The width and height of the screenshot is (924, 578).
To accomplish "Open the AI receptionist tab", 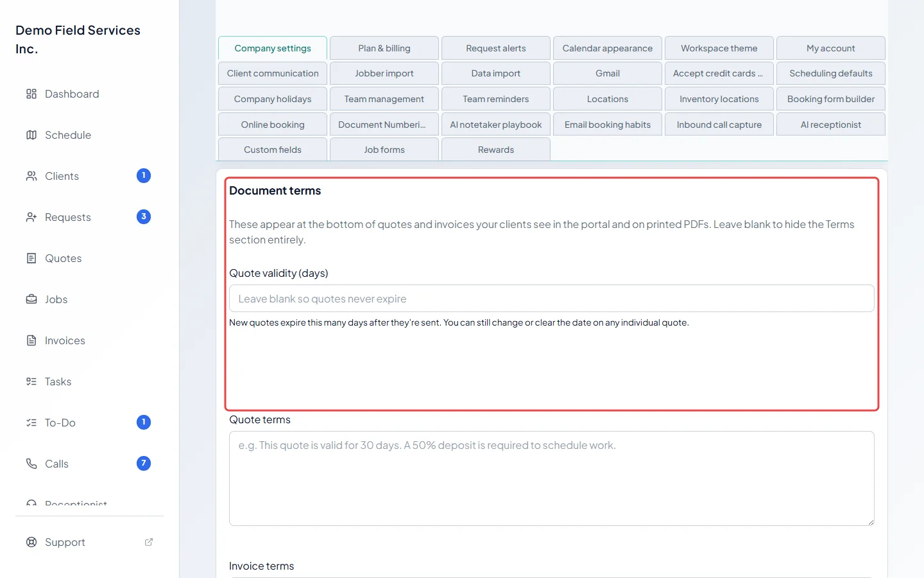I will [x=831, y=125].
